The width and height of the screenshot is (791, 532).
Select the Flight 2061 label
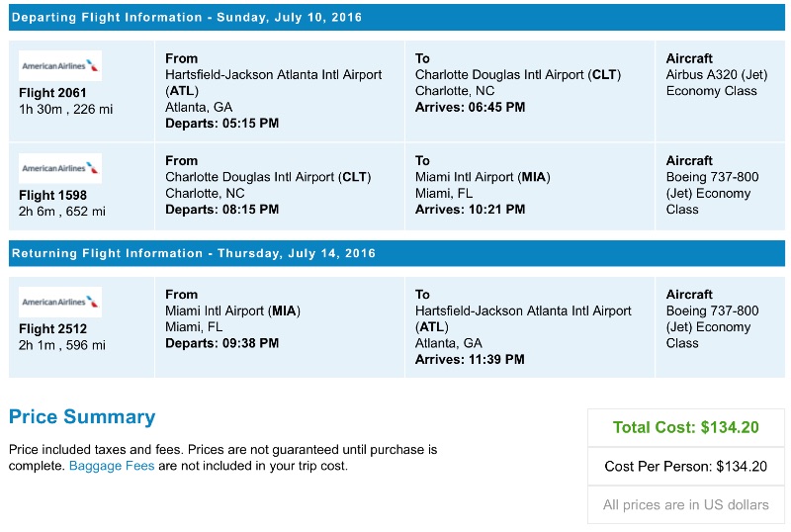click(x=52, y=93)
